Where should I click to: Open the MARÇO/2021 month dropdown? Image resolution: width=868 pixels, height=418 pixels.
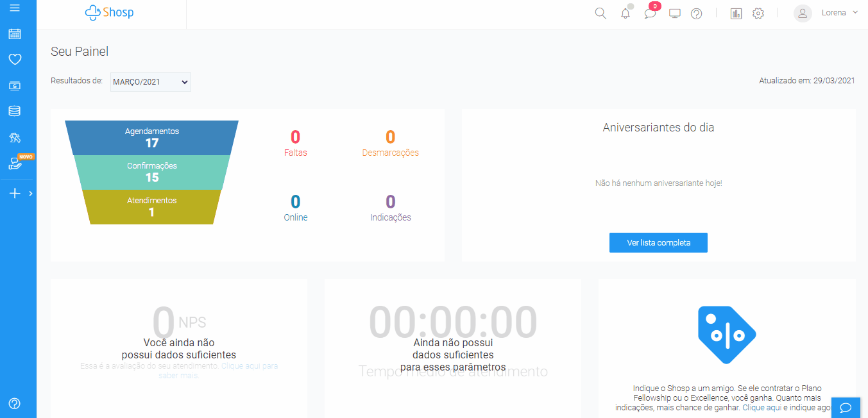click(x=151, y=82)
